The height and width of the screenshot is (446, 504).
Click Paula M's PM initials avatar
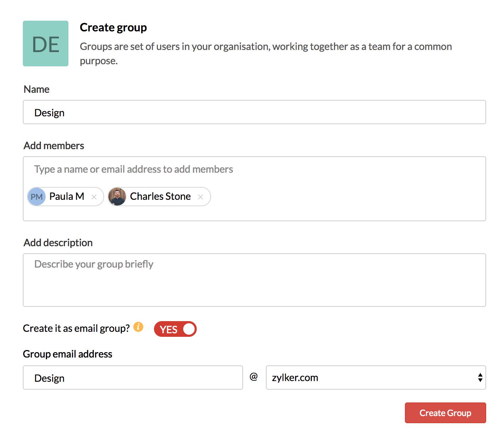[37, 197]
